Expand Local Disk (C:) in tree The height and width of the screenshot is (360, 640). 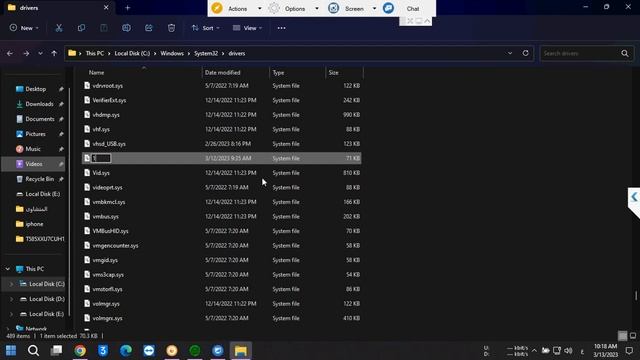click(x=11, y=284)
